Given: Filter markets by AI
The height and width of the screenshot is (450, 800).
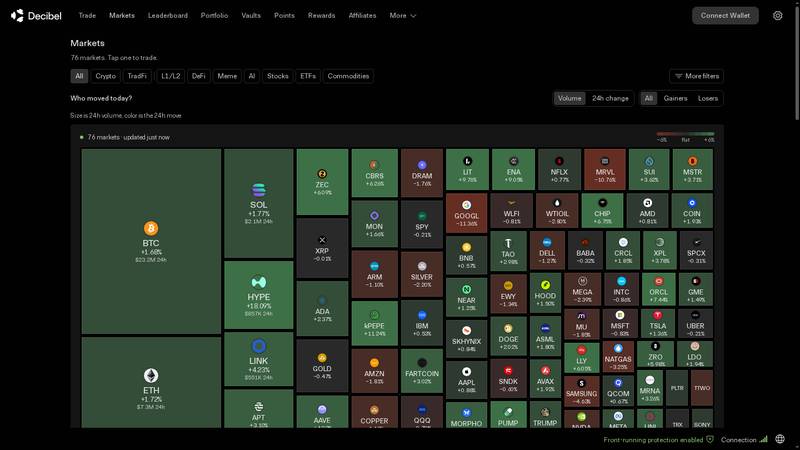Looking at the screenshot, I should [252, 76].
